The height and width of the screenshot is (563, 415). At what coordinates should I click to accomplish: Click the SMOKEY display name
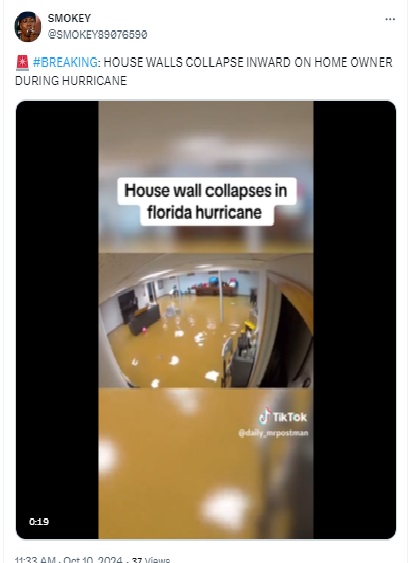coord(69,18)
